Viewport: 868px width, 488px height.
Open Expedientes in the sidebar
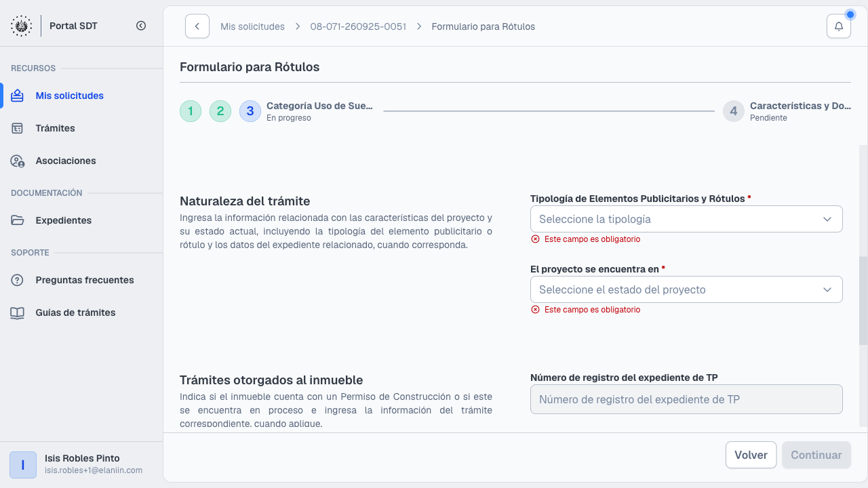tap(81, 220)
